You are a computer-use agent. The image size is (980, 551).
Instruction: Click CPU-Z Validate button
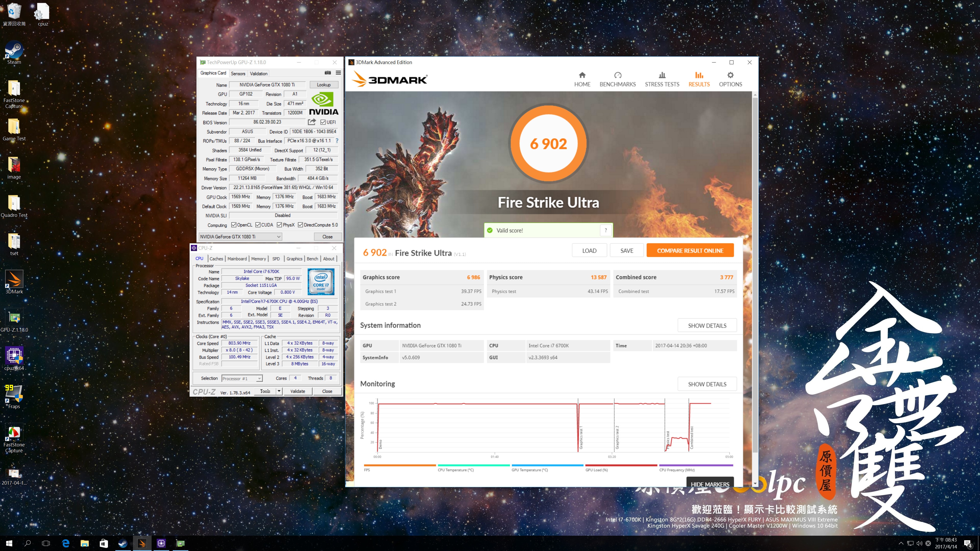pyautogui.click(x=298, y=391)
